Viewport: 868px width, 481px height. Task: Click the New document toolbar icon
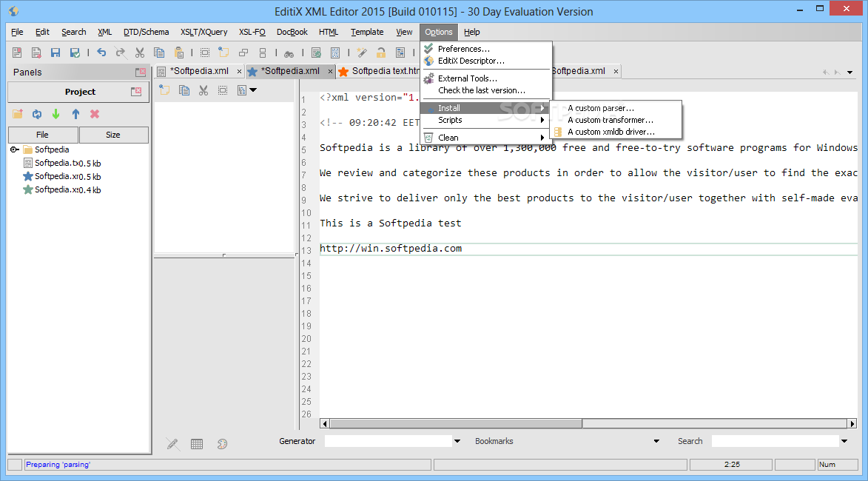(x=17, y=53)
